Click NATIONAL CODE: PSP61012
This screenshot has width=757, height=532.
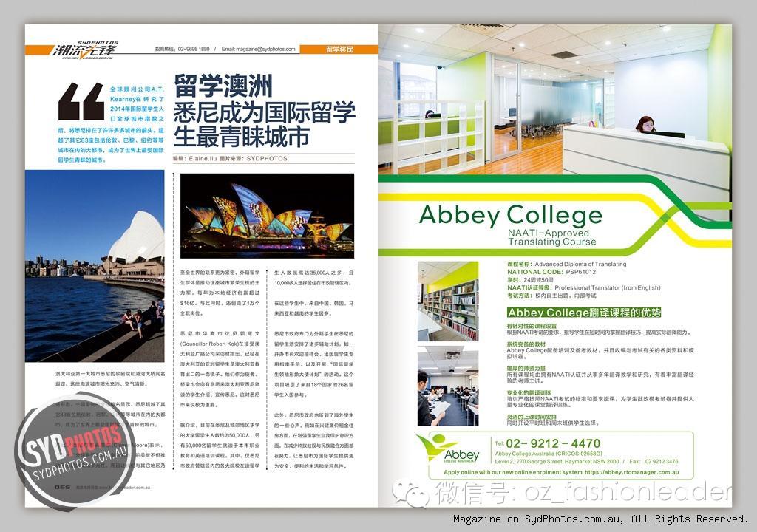pyautogui.click(x=551, y=272)
